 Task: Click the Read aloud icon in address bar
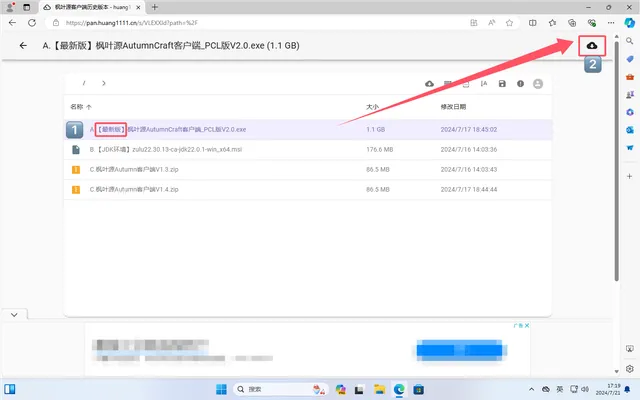pyautogui.click(x=491, y=23)
